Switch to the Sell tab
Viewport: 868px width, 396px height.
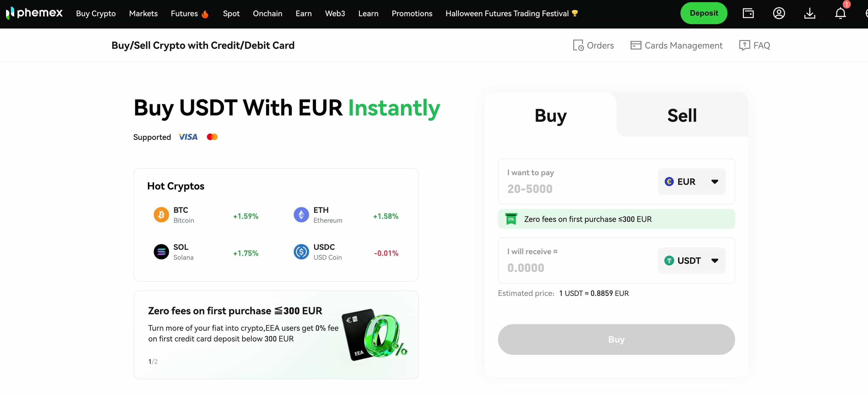point(682,115)
